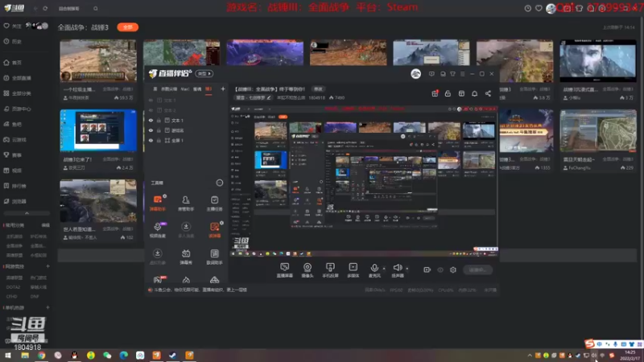644x362 pixels.
Task: Open the 主播任务 tool in toolbox
Action: 214,203
